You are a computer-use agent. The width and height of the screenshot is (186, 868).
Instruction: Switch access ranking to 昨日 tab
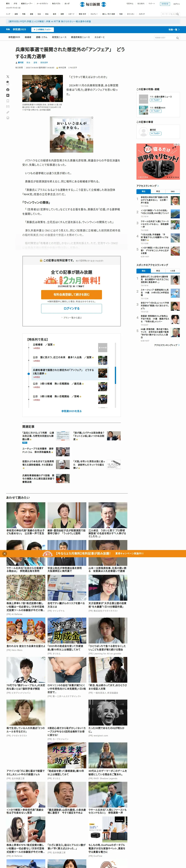158,191
